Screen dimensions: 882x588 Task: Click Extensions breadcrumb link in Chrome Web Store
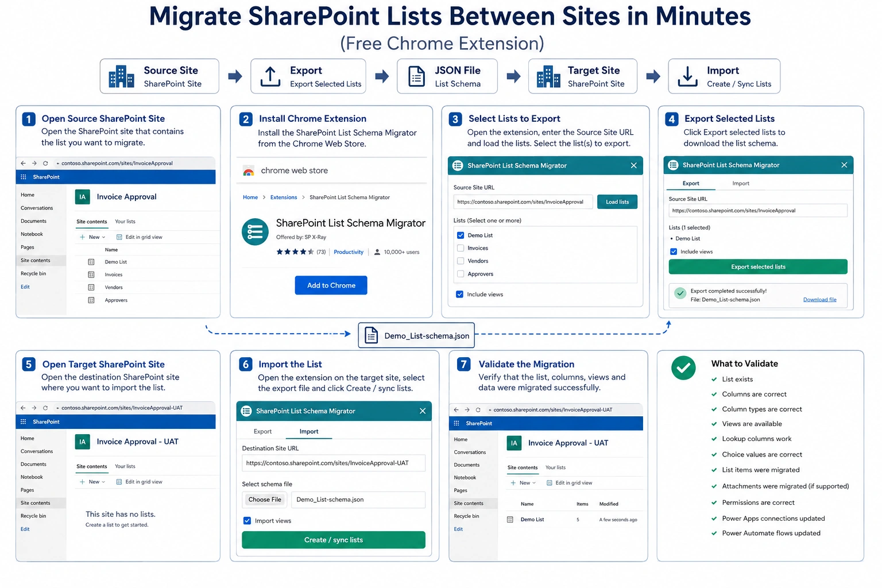[x=284, y=198]
